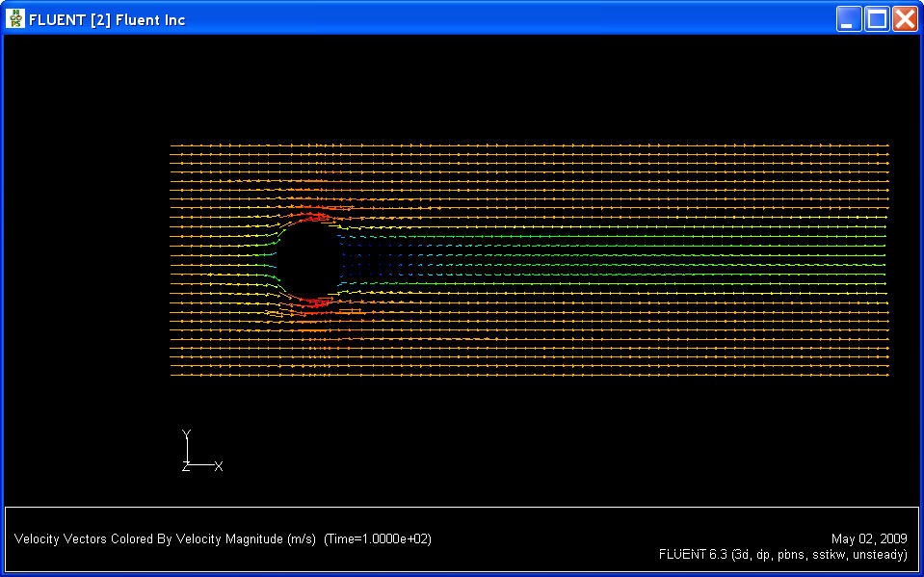Click the 'Velocity Vectors Colored By Velocity Magnitude' caption
This screenshot has height=577, width=924.
coord(165,538)
